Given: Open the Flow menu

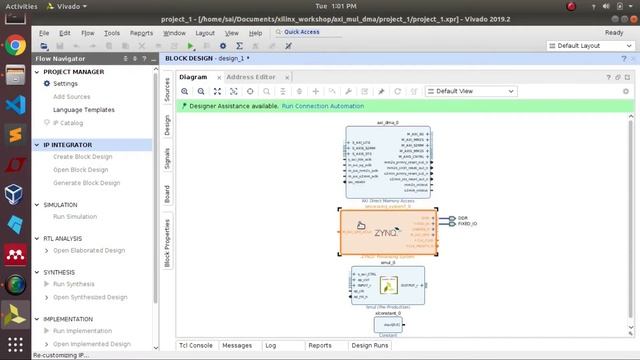Looking at the screenshot, I should 87,33.
